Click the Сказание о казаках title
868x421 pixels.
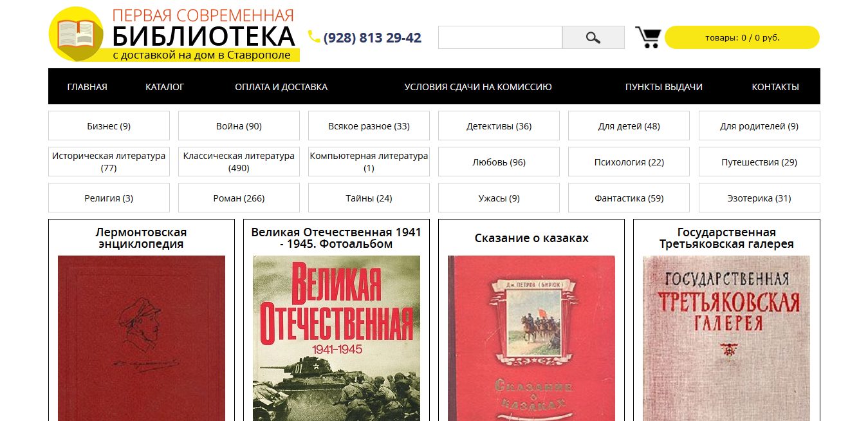[531, 238]
